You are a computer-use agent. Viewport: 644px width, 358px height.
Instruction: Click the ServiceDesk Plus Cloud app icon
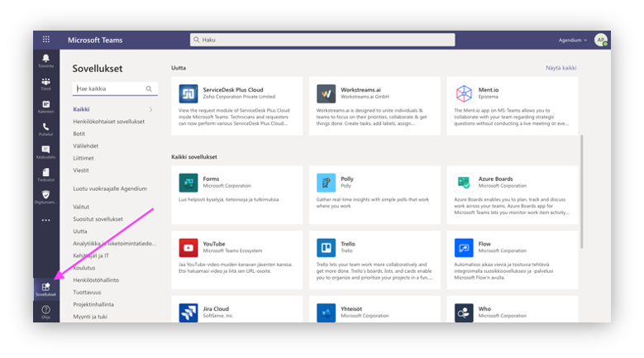188,93
